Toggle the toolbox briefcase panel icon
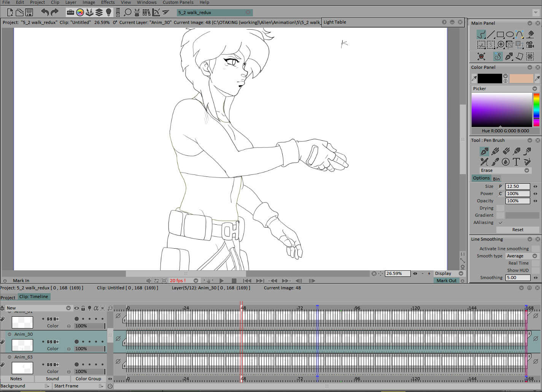This screenshot has width=542, height=392. (x=70, y=13)
